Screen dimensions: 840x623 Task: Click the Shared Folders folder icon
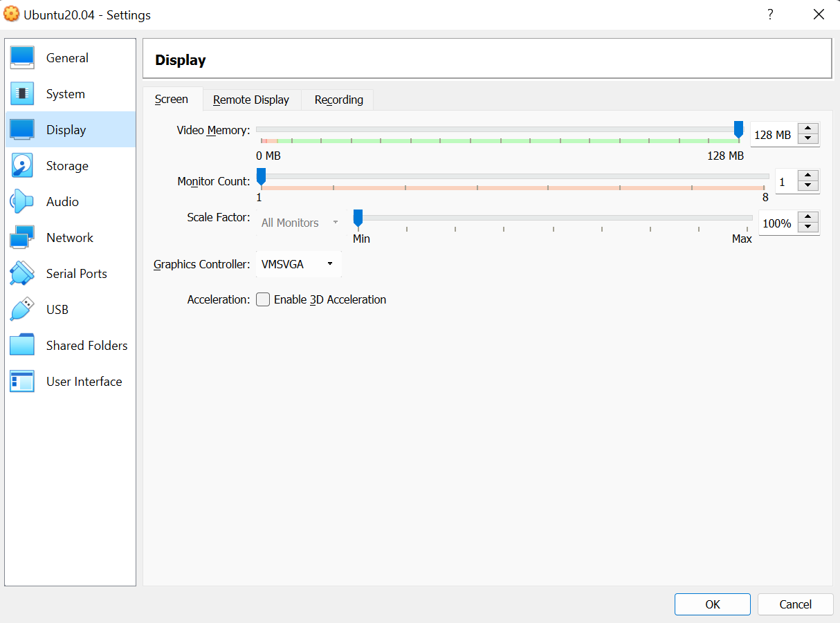[22, 346]
